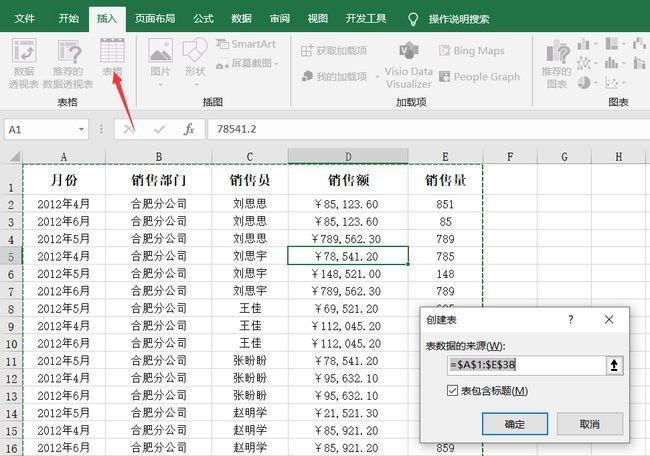Close the 创建表 dialog
The image size is (650, 456).
point(609,320)
